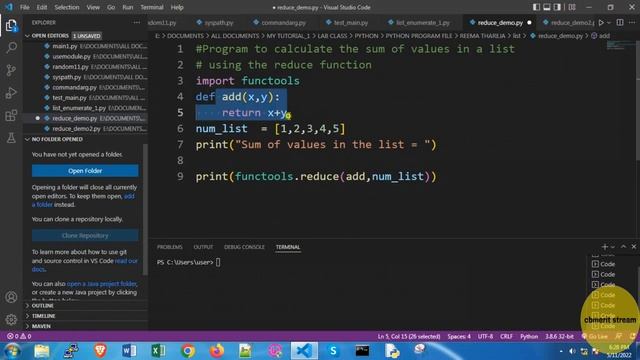Select main1.py in Open Editors

[85, 46]
